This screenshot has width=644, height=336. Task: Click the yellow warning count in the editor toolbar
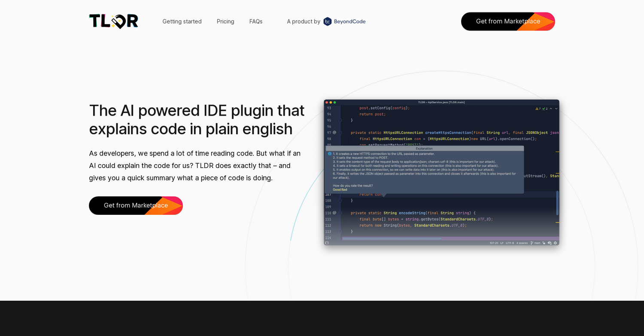coord(537,109)
